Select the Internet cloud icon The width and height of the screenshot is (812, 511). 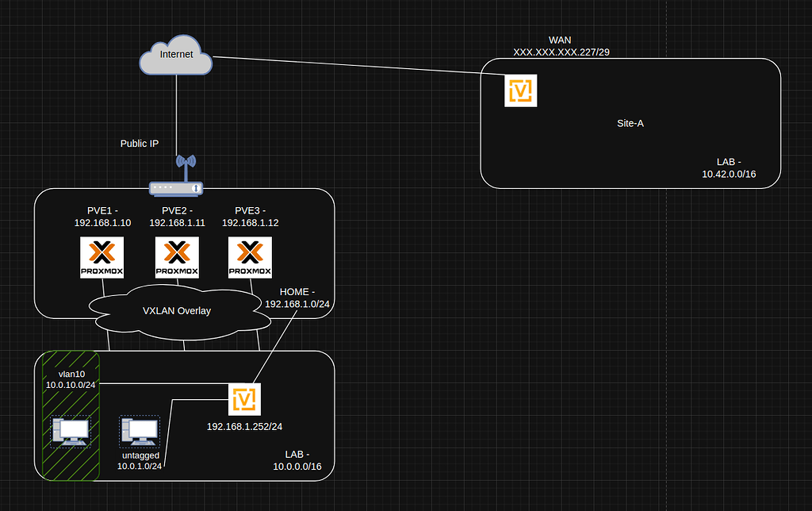coord(174,56)
